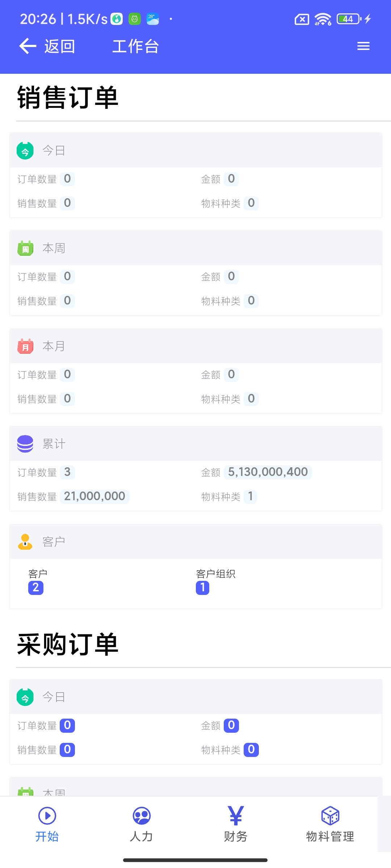
Task: Tap the cumulative 销售数量 value 21,000,000
Action: 94,496
